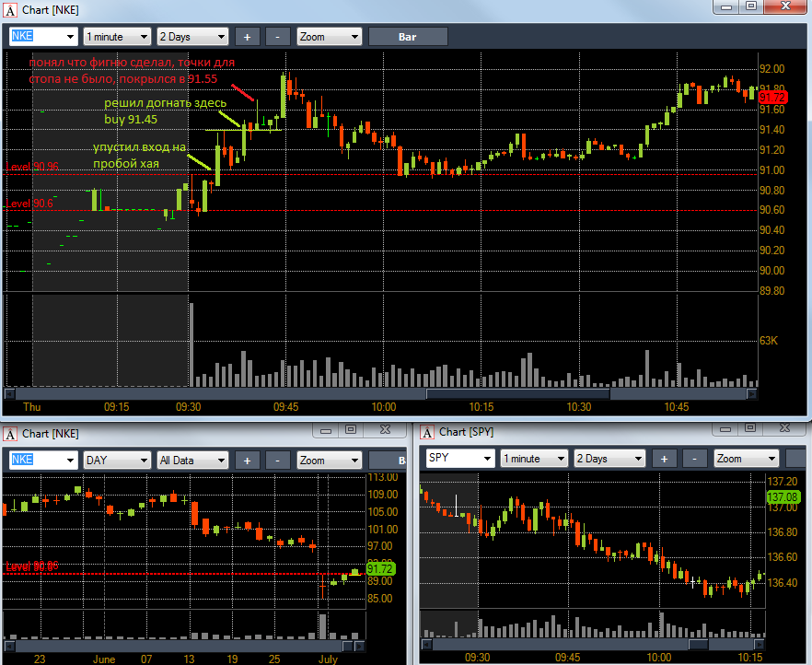Click left scroll arrow of SPY chart scrollbar
The width and height of the screenshot is (812, 665).
tap(426, 645)
